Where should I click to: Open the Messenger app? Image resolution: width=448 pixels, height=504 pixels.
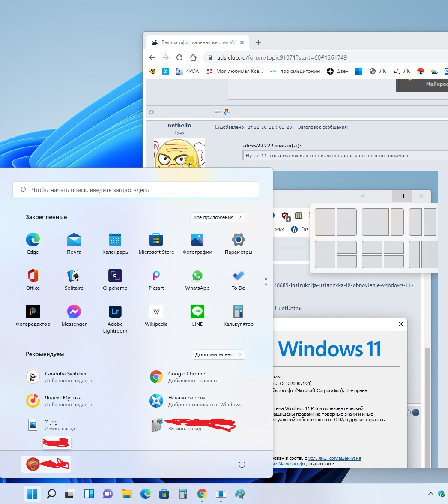coord(74,315)
